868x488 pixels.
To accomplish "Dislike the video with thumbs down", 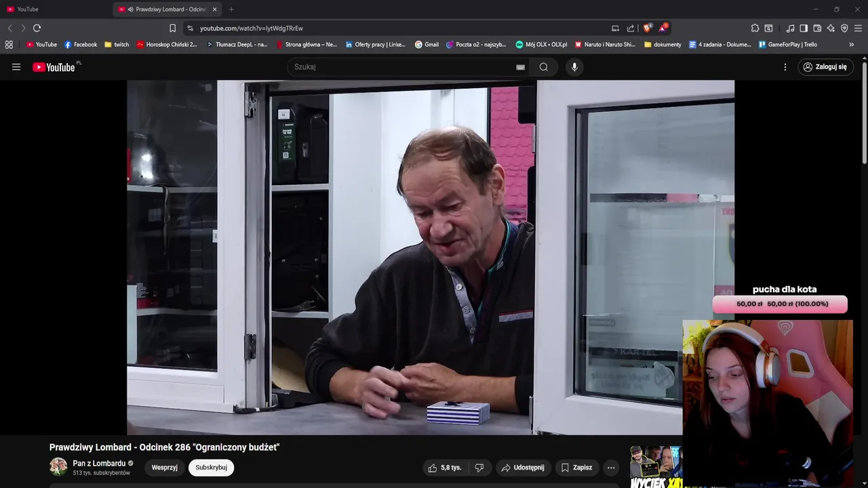I will tap(479, 468).
